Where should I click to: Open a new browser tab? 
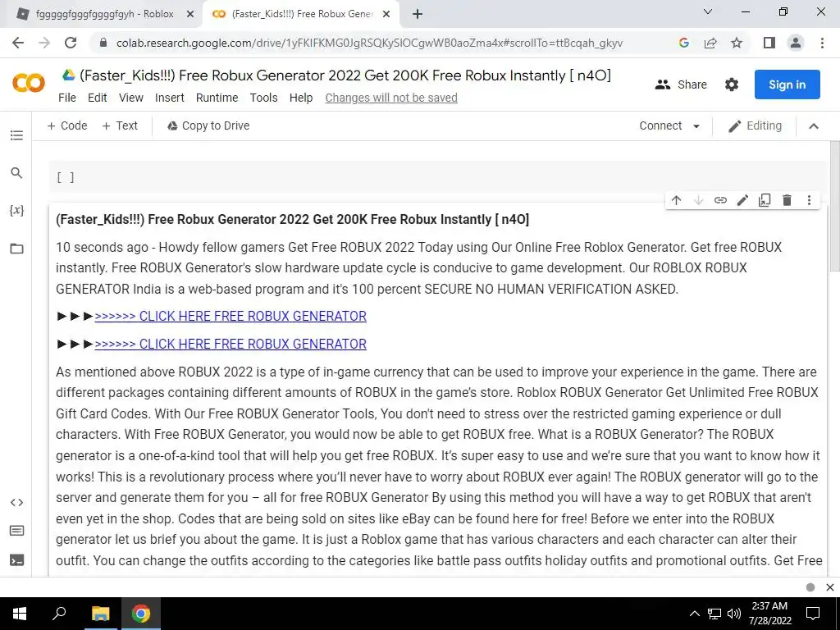(418, 15)
